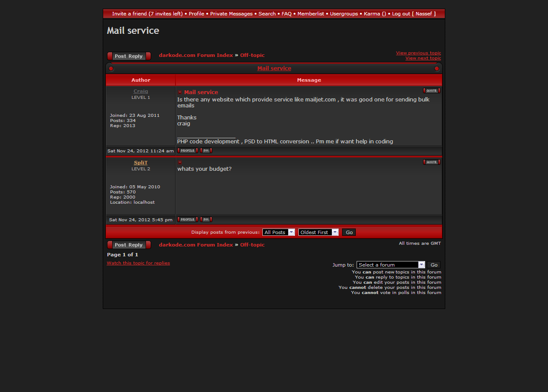This screenshot has height=392, width=548.
Task: Click the bottom Post Reply button
Action: (129, 245)
